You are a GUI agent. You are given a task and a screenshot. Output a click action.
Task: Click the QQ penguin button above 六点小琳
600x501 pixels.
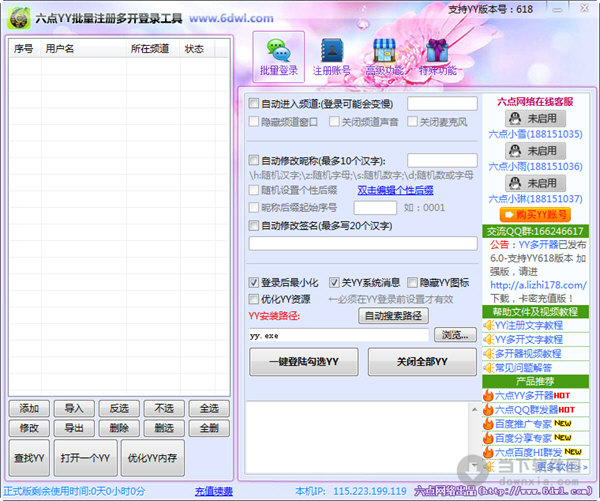[x=535, y=183]
